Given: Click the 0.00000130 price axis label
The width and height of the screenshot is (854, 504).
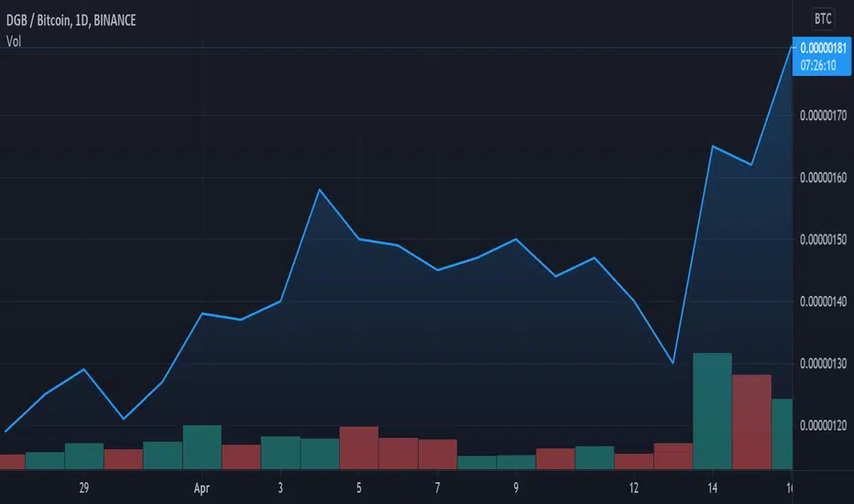Looking at the screenshot, I should [x=823, y=364].
